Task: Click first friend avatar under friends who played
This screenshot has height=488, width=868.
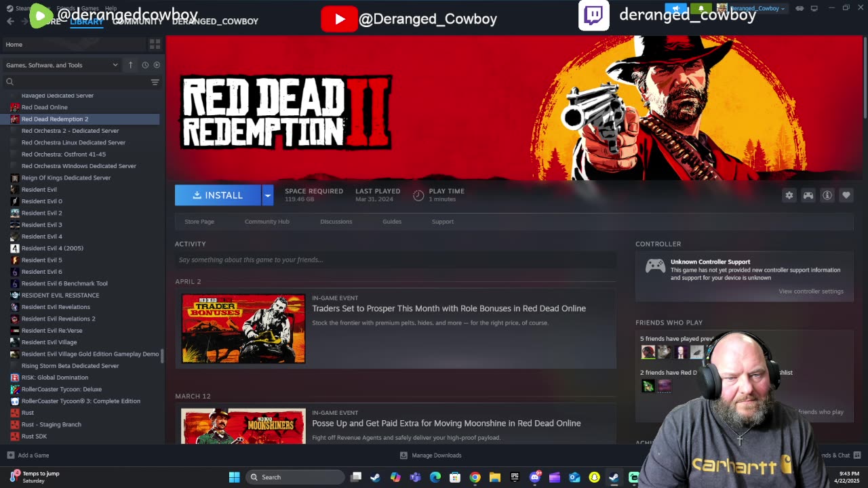Action: [x=648, y=351]
